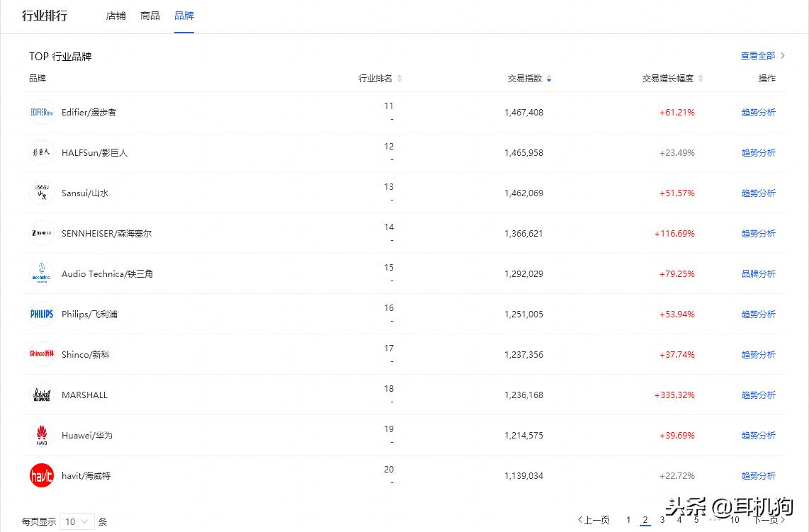This screenshot has width=809, height=532.
Task: Sort by 交易指数 column arrow
Action: [x=549, y=79]
